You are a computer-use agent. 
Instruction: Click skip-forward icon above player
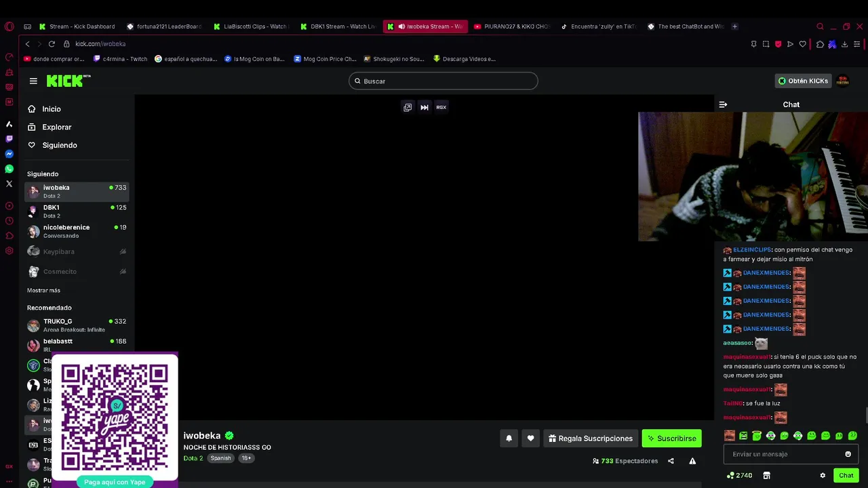tap(425, 107)
